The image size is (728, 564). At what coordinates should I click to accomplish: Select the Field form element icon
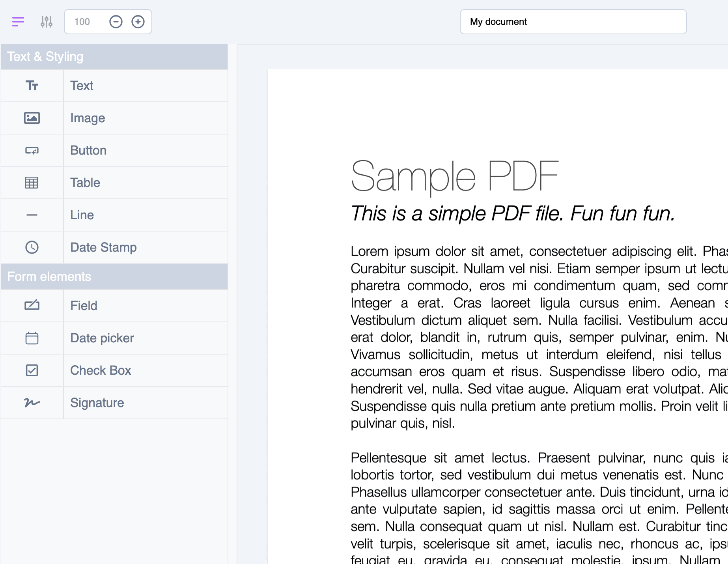click(x=32, y=306)
